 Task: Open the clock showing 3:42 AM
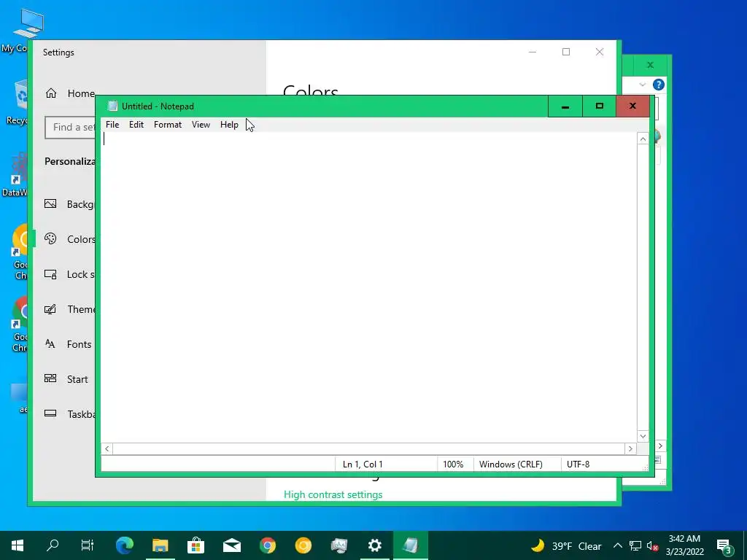click(684, 545)
